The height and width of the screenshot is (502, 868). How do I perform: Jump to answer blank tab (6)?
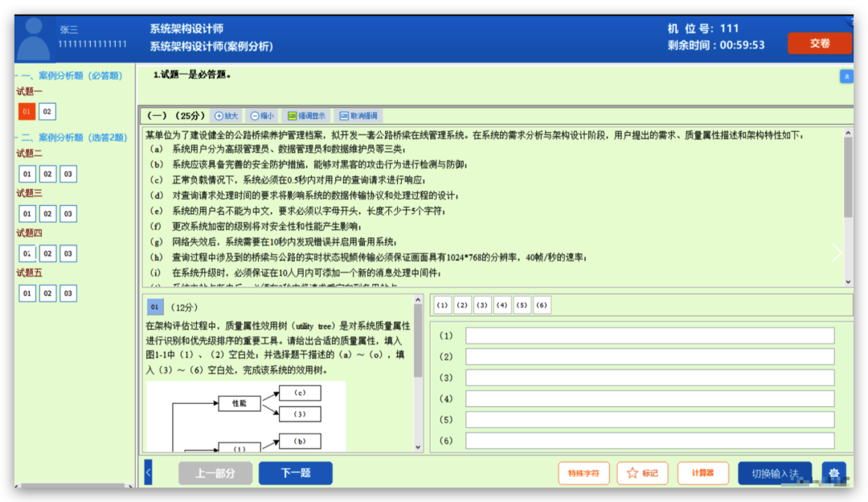[542, 305]
